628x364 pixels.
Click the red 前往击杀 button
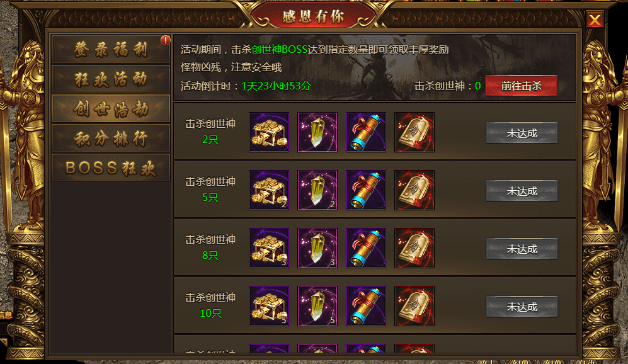521,86
